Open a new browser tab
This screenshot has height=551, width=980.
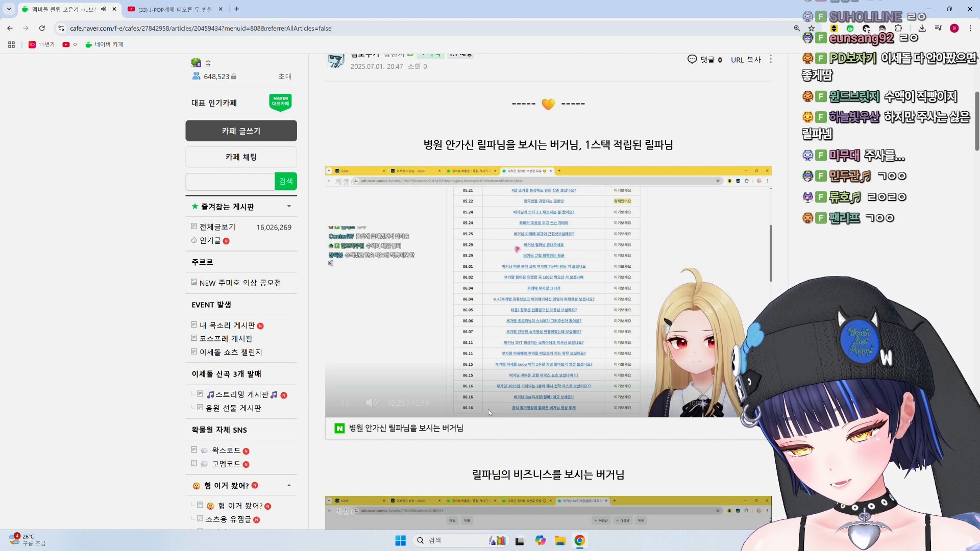[236, 9]
